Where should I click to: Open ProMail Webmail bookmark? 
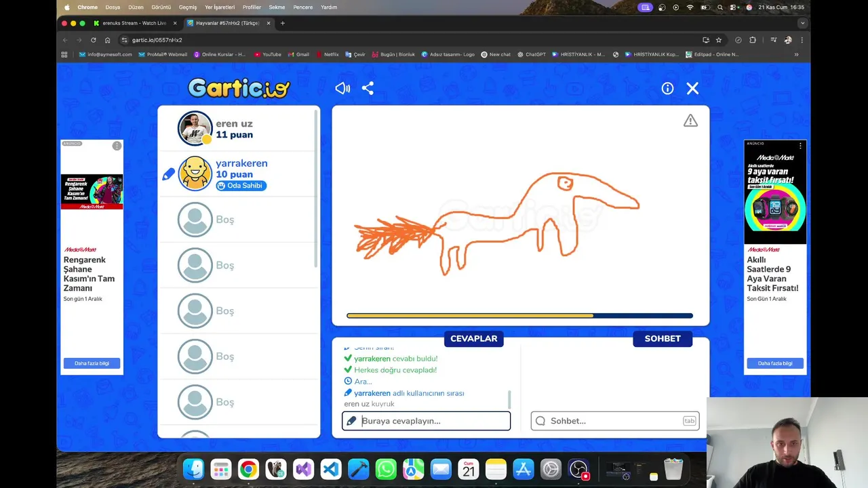[x=163, y=54]
